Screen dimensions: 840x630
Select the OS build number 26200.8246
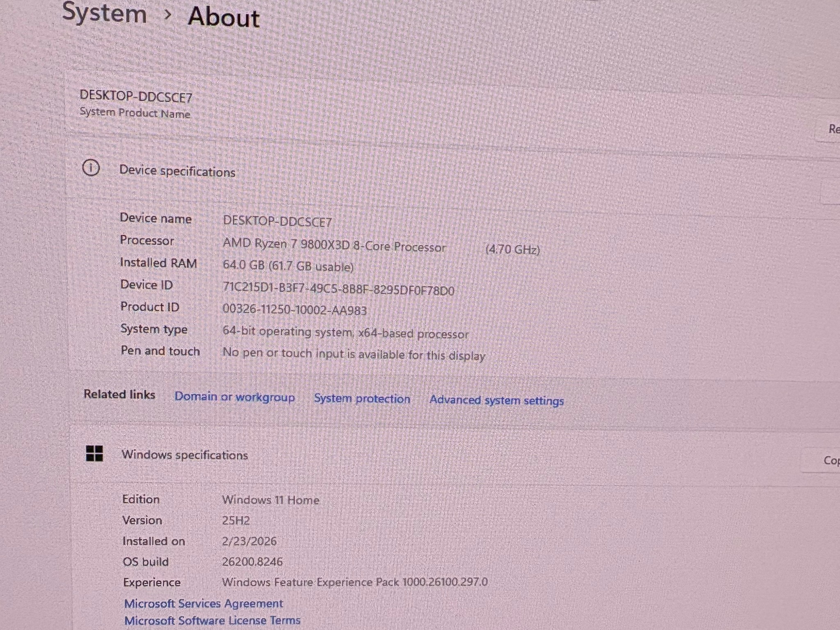(252, 562)
